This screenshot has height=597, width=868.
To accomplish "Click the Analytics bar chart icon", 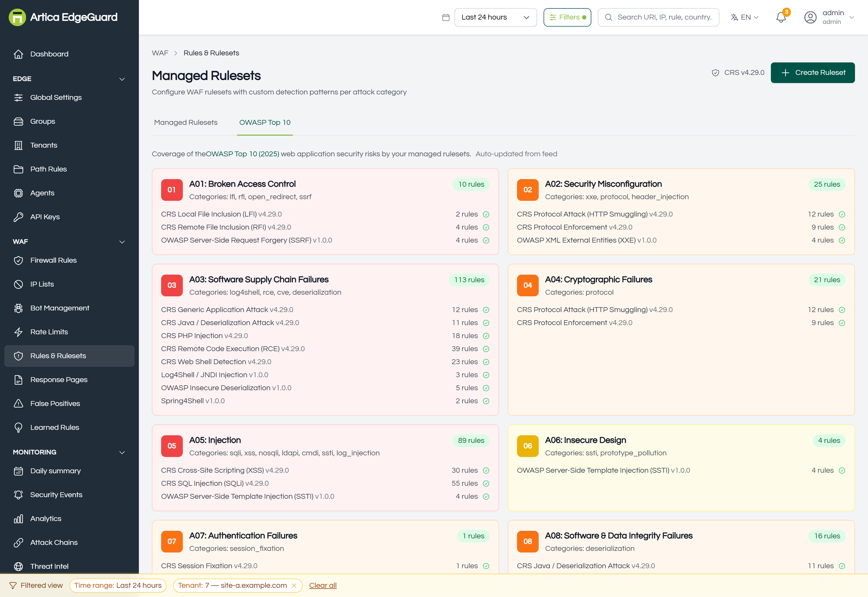I will click(18, 519).
